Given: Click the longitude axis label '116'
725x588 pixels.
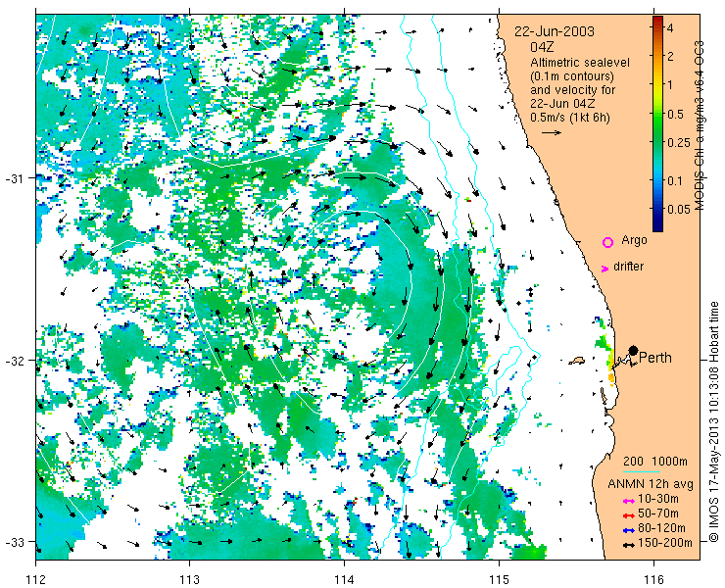Looking at the screenshot, I should 653,579.
